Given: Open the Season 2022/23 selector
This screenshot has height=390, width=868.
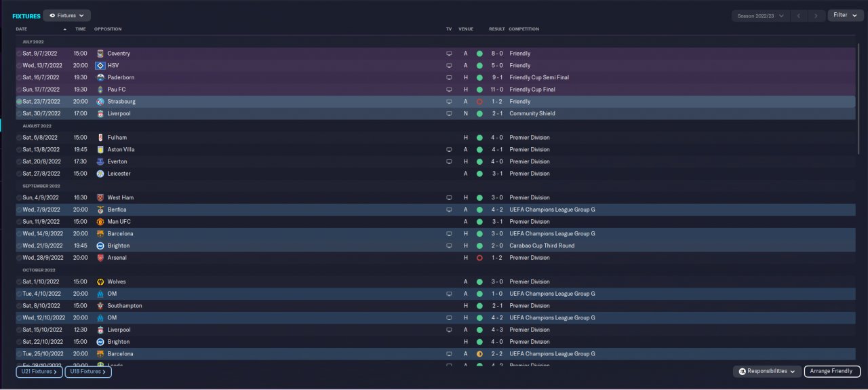Looking at the screenshot, I should (761, 16).
